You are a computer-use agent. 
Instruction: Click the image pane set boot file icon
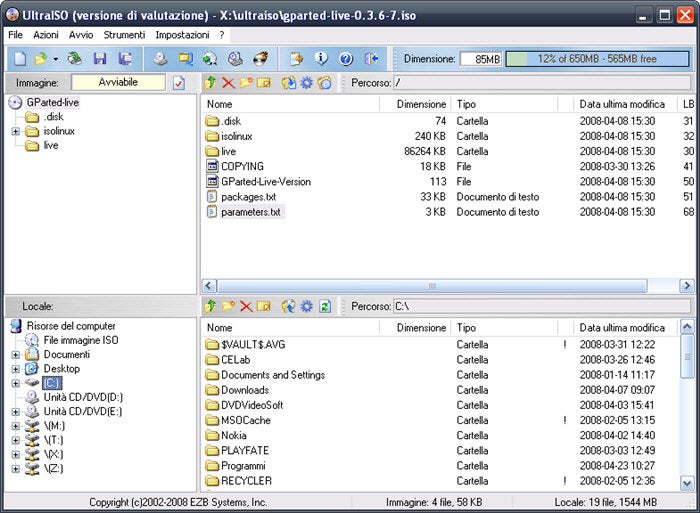[x=325, y=83]
